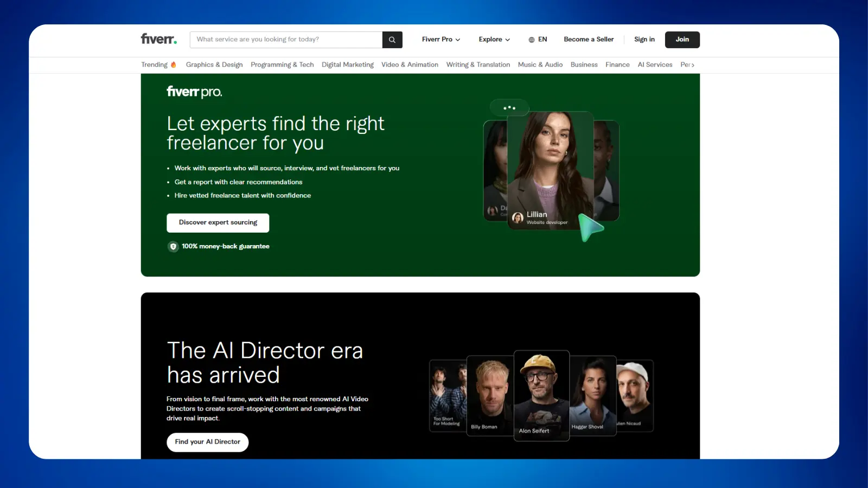This screenshot has width=868, height=488.
Task: Click the green cursor arrow graphic
Action: 590,227
